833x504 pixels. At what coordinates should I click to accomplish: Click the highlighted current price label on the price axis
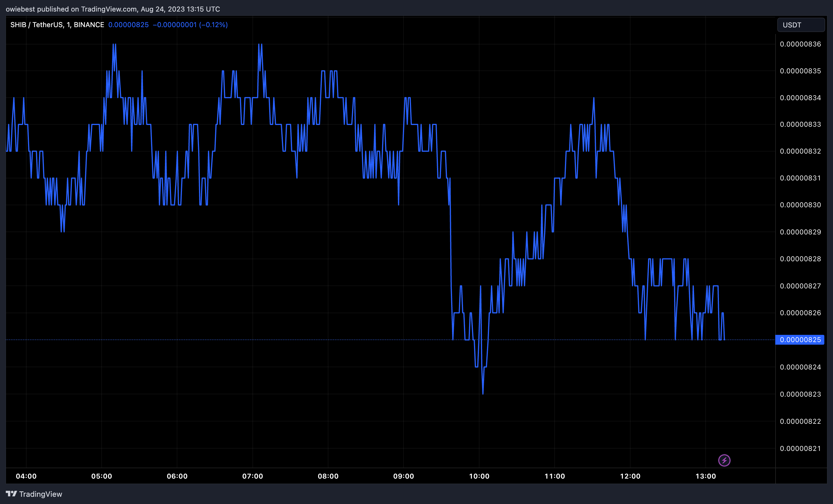(x=800, y=339)
